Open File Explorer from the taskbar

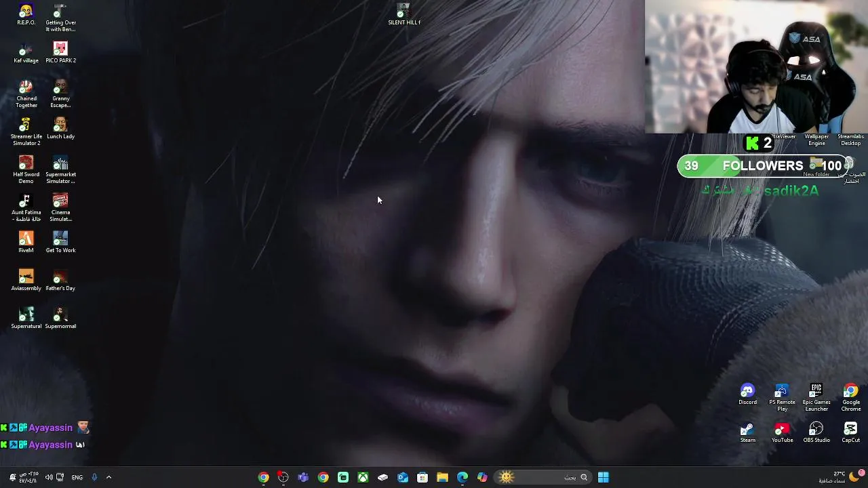pyautogui.click(x=442, y=477)
